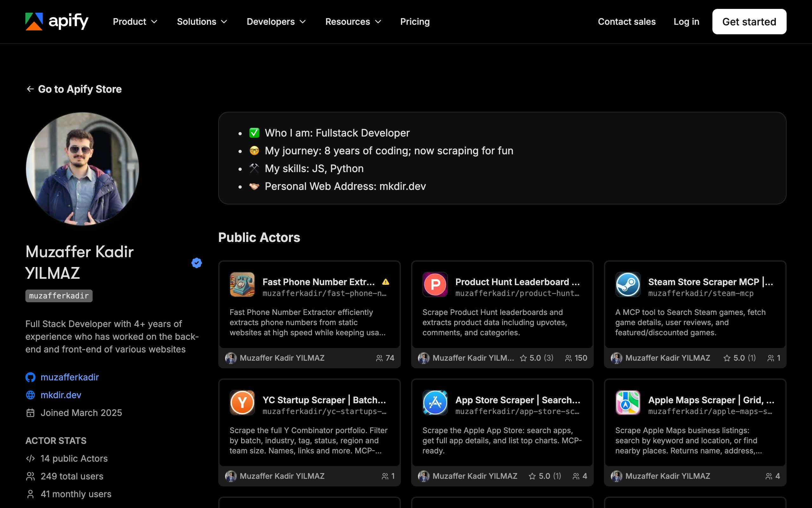
Task: Open the Product Hunt Leaderboard actor title
Action: click(517, 282)
